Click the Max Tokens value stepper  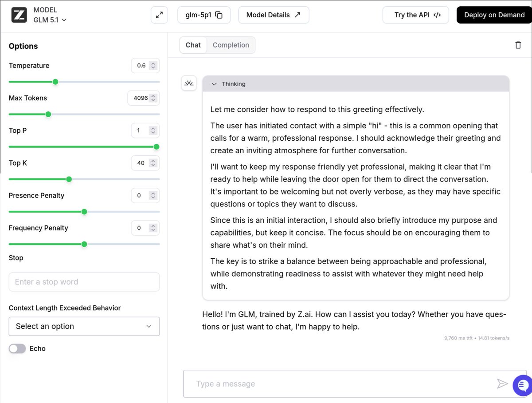(144, 98)
